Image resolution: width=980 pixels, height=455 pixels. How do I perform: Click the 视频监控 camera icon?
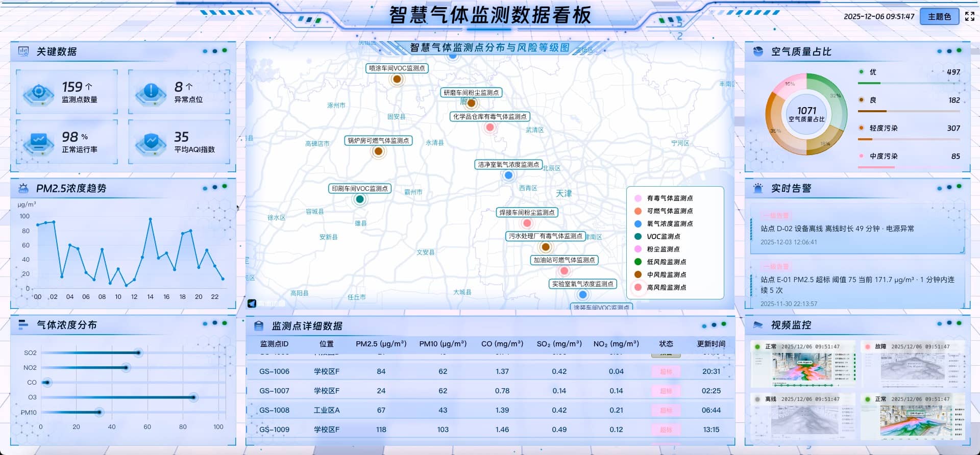[758, 325]
